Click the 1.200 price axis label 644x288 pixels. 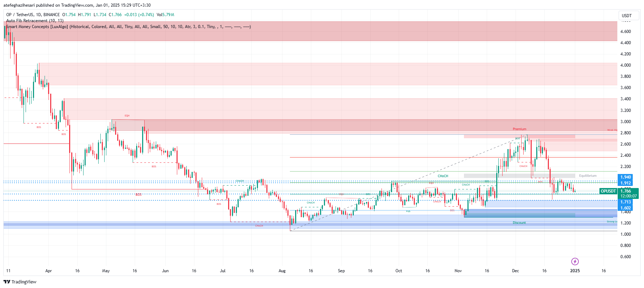coord(625,223)
